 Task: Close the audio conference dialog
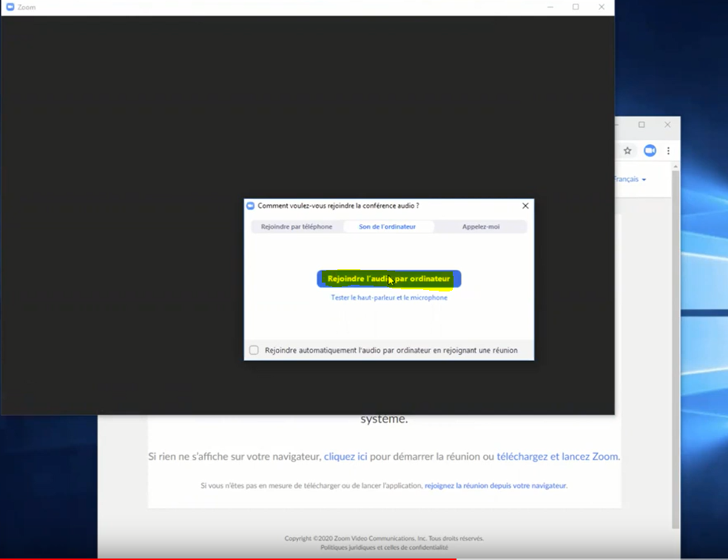click(x=525, y=206)
